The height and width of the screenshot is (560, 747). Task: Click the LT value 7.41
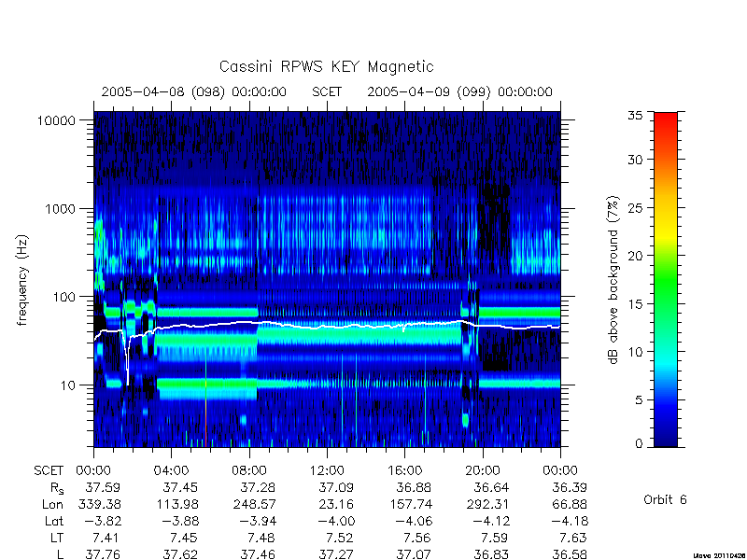pos(106,538)
